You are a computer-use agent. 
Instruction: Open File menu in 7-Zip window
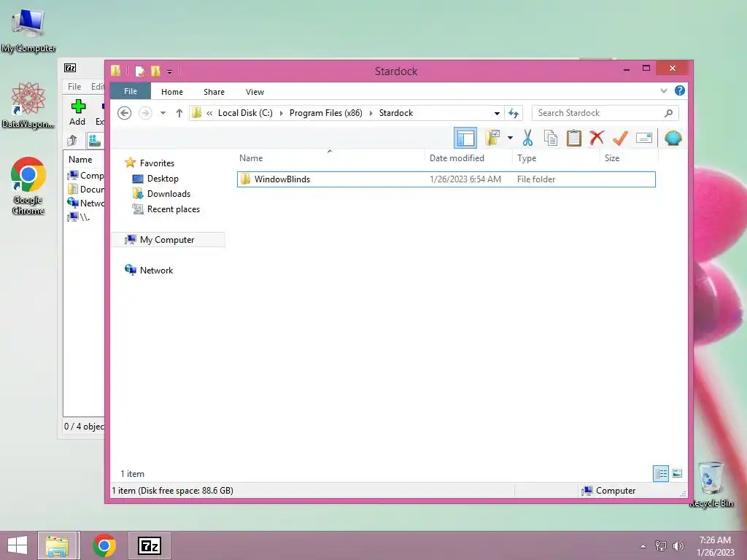(74, 86)
